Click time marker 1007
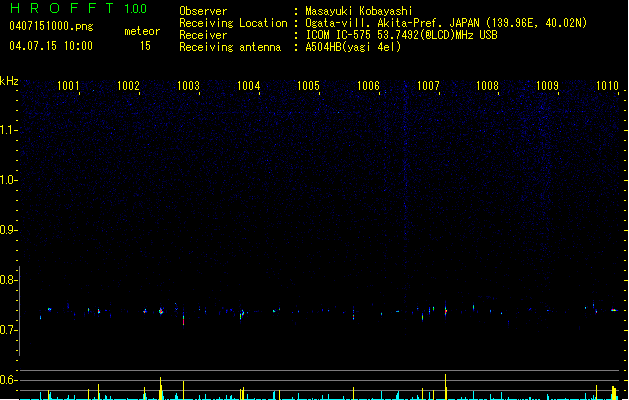Screen dimensions: 629x400 tap(428, 86)
